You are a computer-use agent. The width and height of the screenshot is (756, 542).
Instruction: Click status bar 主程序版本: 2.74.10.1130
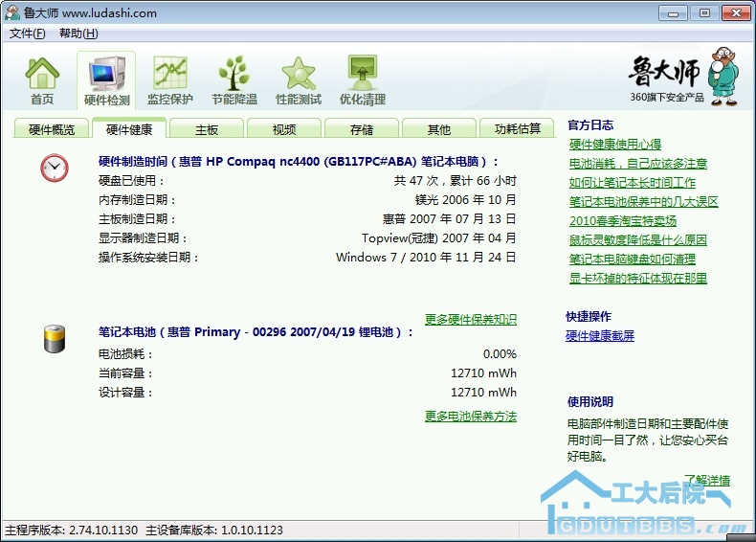pos(72,530)
